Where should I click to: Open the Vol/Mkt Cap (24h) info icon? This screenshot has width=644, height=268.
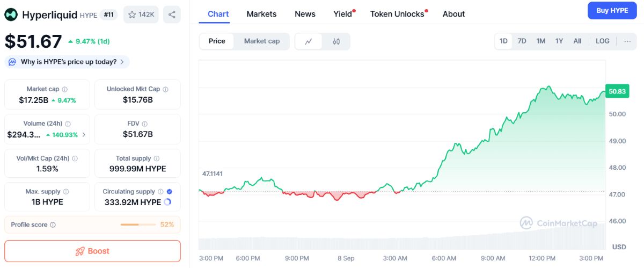[75, 158]
